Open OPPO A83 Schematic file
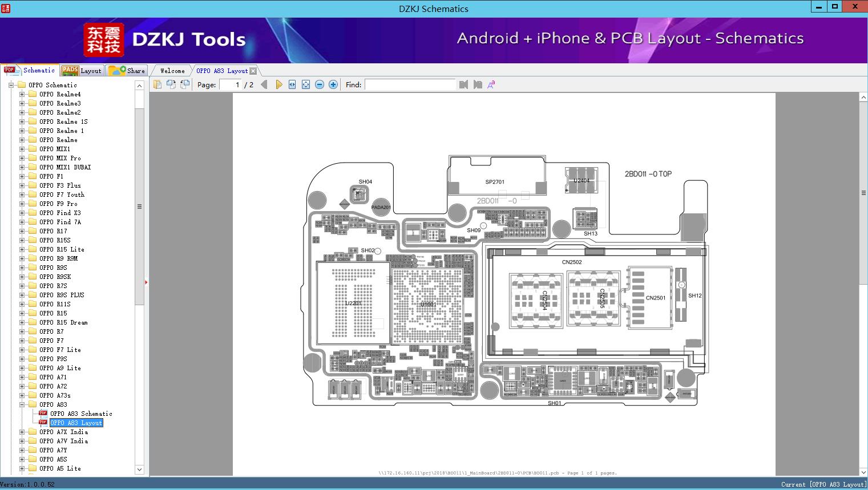The height and width of the screenshot is (490, 868). pos(81,414)
